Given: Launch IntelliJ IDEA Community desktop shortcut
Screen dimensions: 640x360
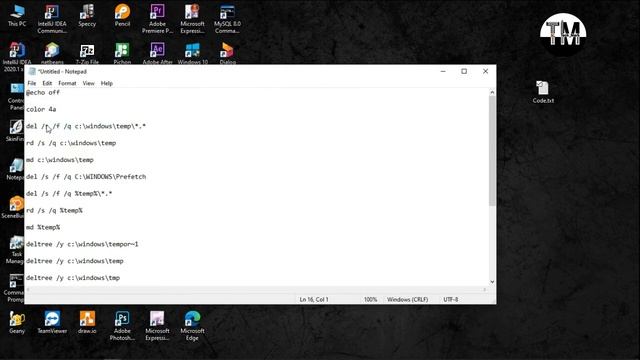Looking at the screenshot, I should tap(52, 19).
